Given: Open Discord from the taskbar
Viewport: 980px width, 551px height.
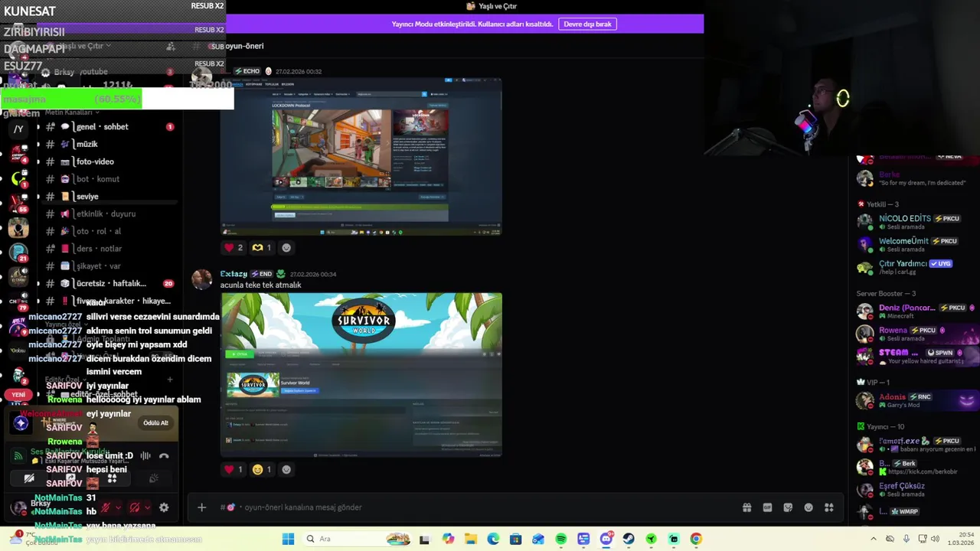Looking at the screenshot, I should [x=606, y=539].
